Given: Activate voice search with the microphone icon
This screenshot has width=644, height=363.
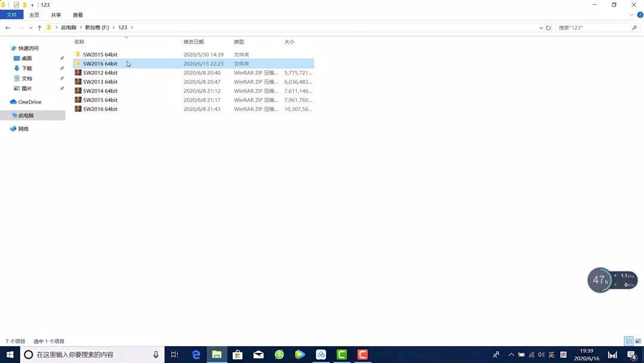Looking at the screenshot, I should point(155,354).
